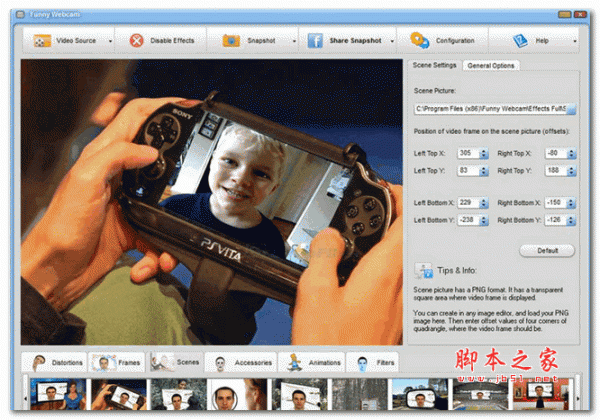Adjust the Right Top X spinner
This screenshot has width=600, height=420.
click(572, 153)
